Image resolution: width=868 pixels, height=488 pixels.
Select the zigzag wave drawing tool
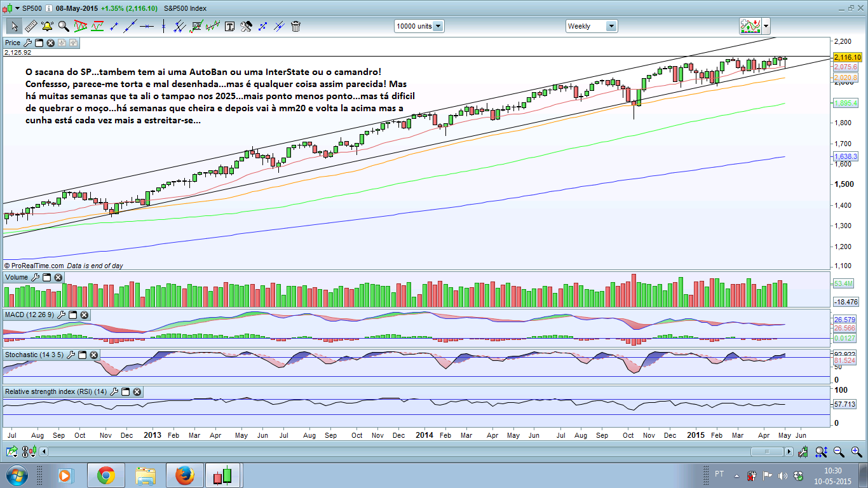click(213, 26)
